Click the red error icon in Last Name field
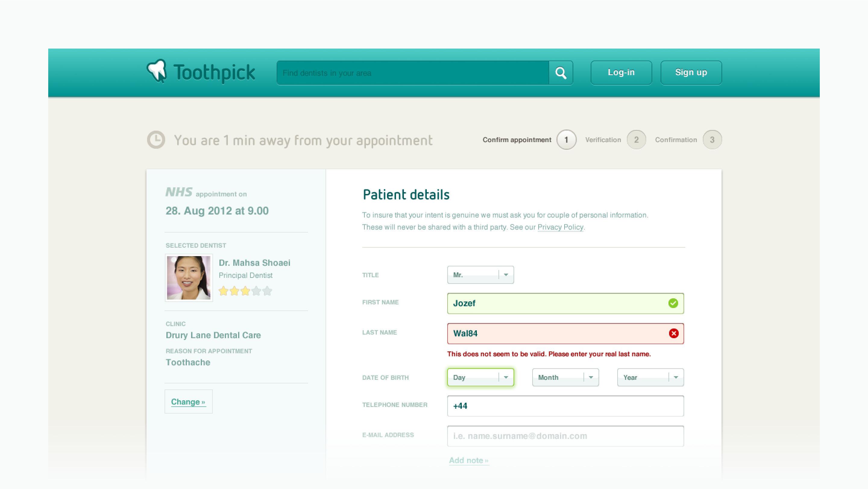 click(x=674, y=334)
